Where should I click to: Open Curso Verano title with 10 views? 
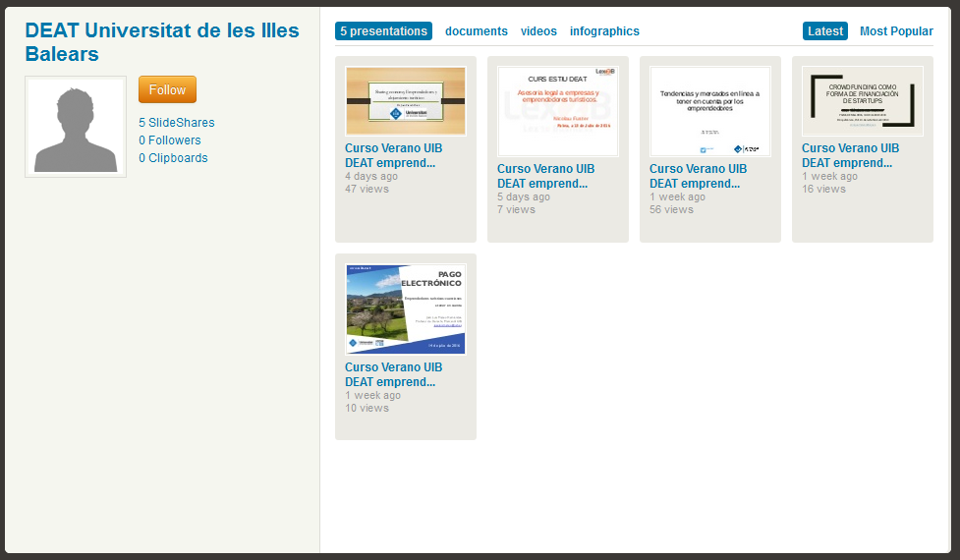point(393,374)
